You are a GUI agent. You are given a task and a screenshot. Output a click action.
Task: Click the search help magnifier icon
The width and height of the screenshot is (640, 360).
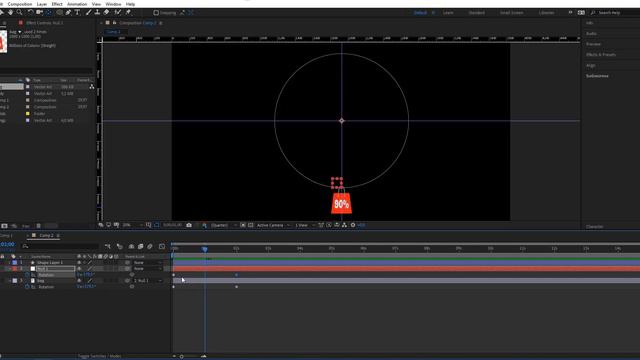(x=593, y=13)
